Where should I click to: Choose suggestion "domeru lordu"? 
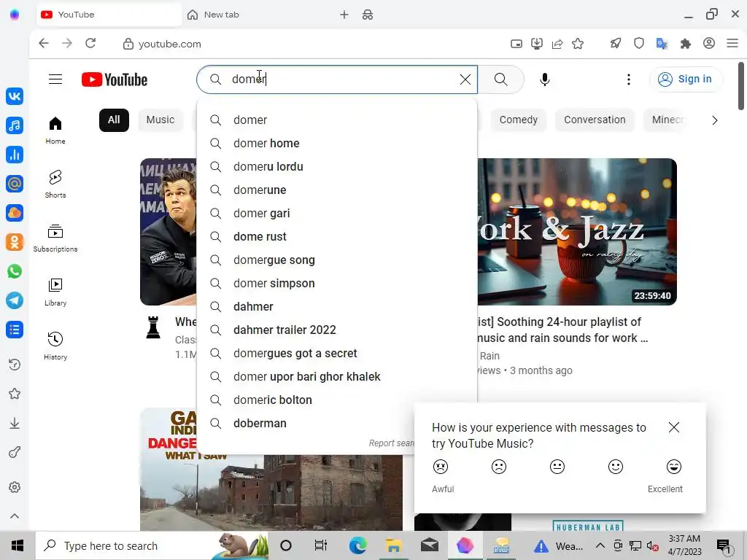point(337,167)
